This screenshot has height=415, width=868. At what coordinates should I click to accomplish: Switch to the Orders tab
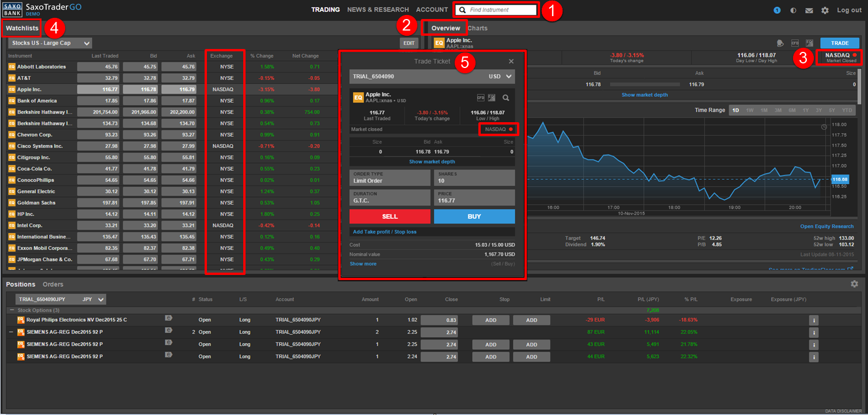53,284
